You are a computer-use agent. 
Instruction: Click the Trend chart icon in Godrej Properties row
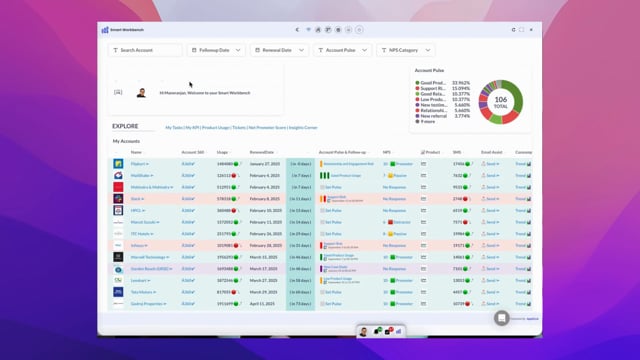pos(529,304)
